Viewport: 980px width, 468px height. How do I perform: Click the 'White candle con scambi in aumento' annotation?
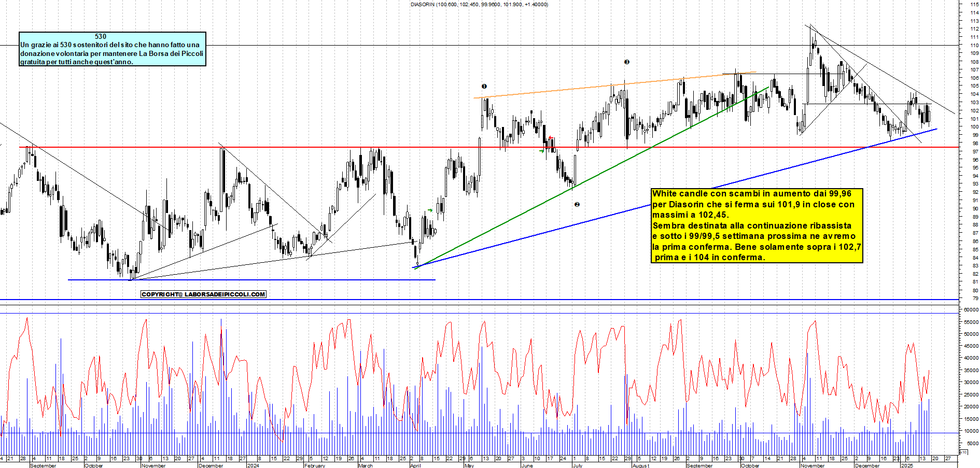tap(757, 225)
